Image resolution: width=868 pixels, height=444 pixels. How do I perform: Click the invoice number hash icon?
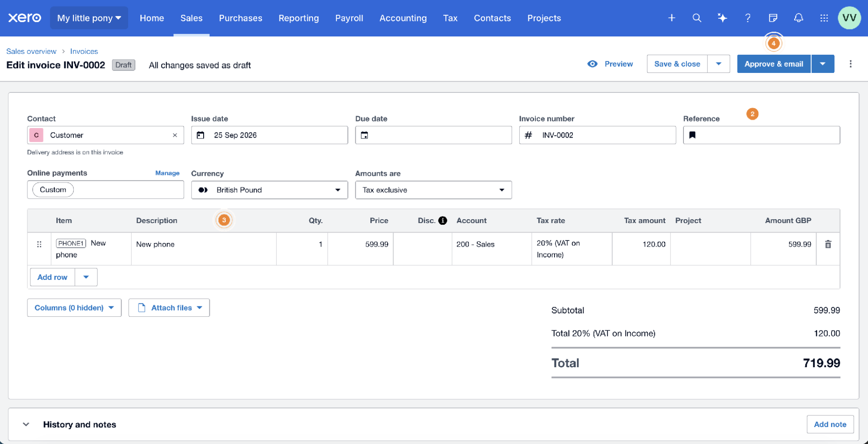[x=528, y=135]
